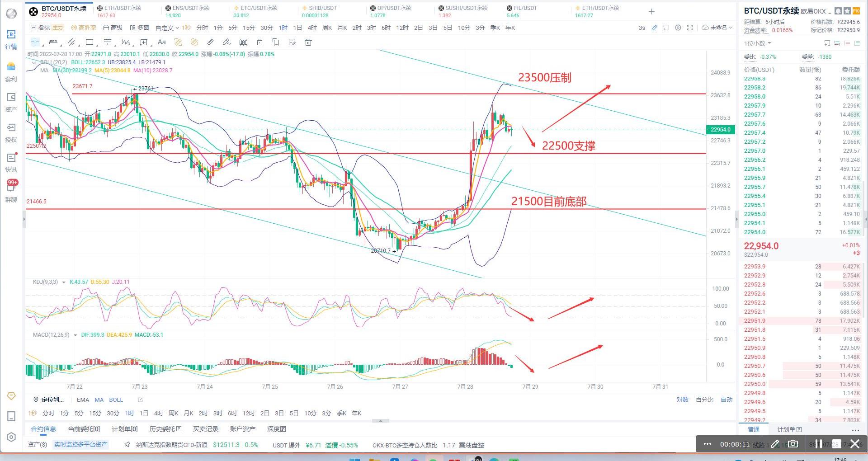Enter fullscreen chart mode

pyautogui.click(x=690, y=28)
